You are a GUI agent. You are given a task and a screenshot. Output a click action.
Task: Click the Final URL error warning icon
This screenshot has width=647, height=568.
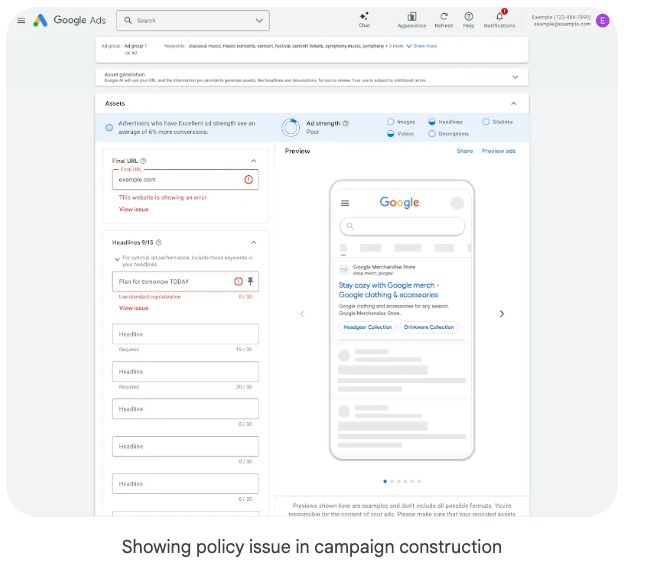248,179
